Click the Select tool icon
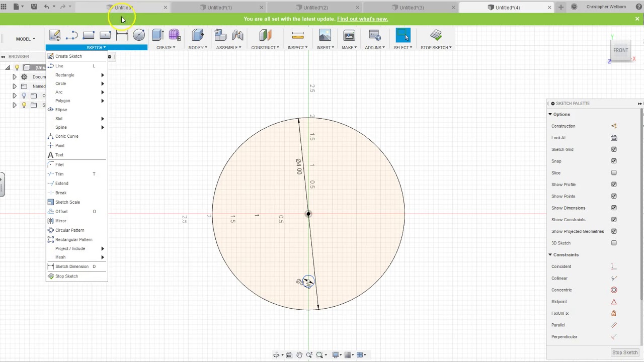Image resolution: width=644 pixels, height=362 pixels. tap(403, 35)
